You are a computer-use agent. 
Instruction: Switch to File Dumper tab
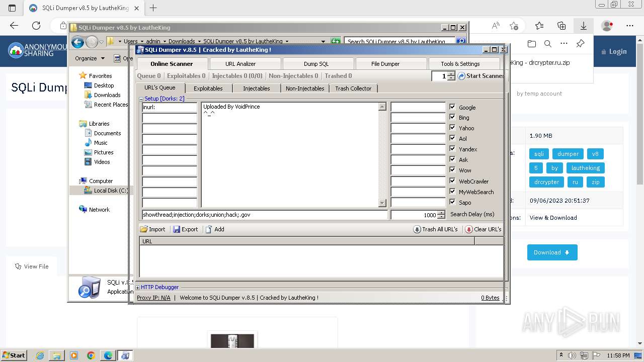pyautogui.click(x=390, y=64)
